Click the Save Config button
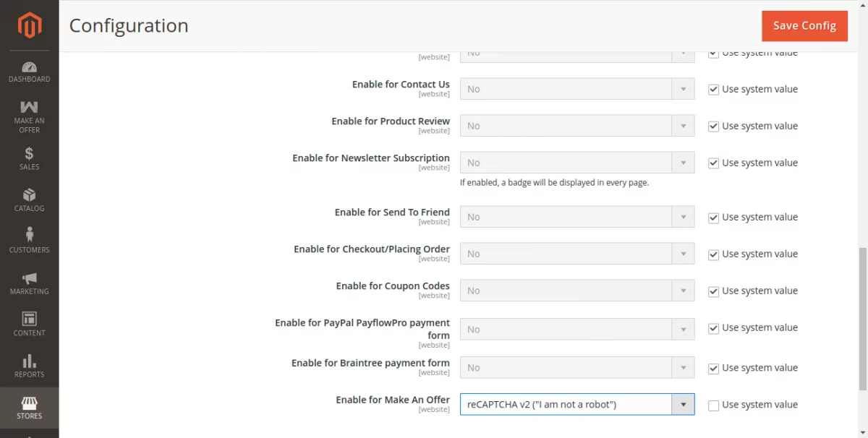 point(804,26)
